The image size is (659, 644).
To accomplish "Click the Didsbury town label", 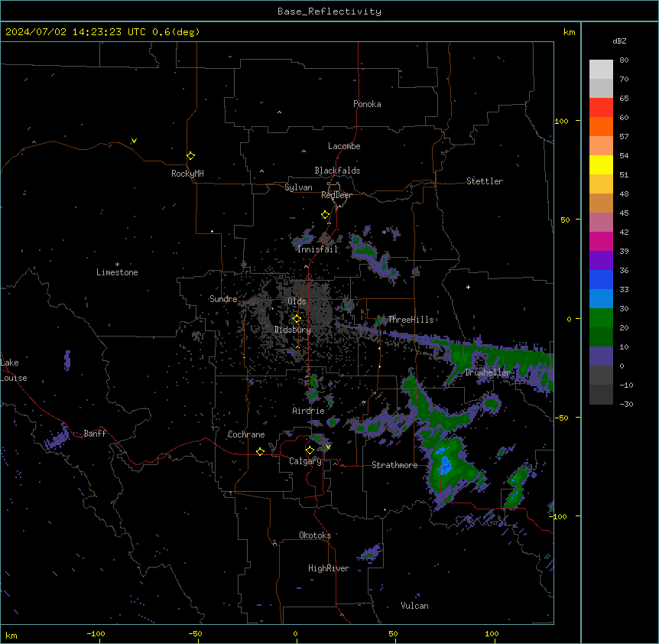I will click(x=293, y=330).
